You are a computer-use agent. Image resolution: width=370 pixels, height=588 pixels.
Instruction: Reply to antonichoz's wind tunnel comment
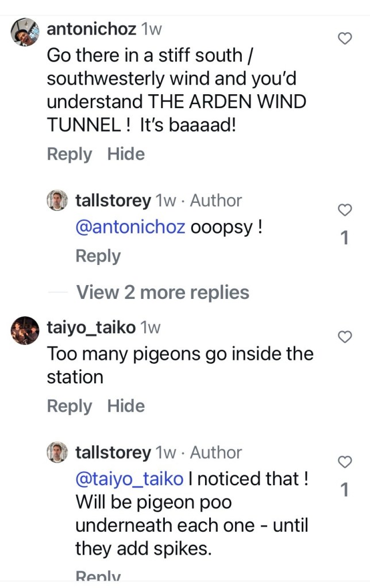[69, 154]
